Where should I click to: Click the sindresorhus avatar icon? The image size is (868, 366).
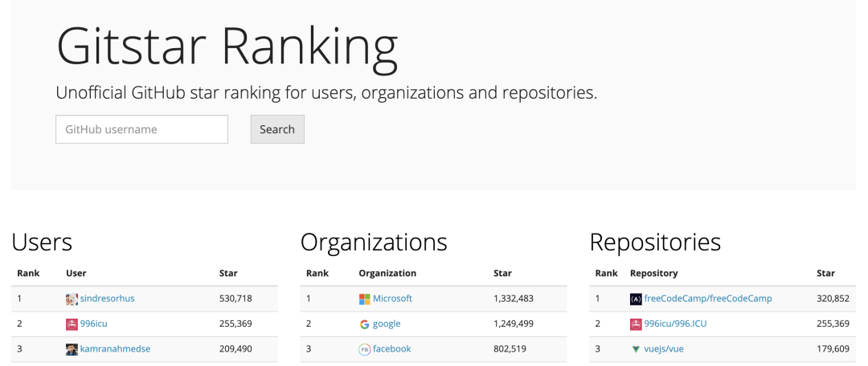[x=72, y=299]
